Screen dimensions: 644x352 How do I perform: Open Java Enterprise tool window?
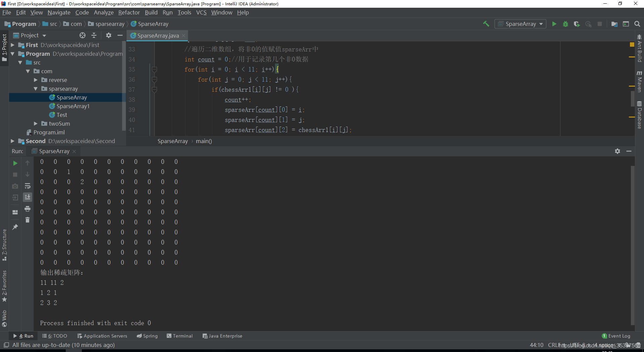pos(222,336)
